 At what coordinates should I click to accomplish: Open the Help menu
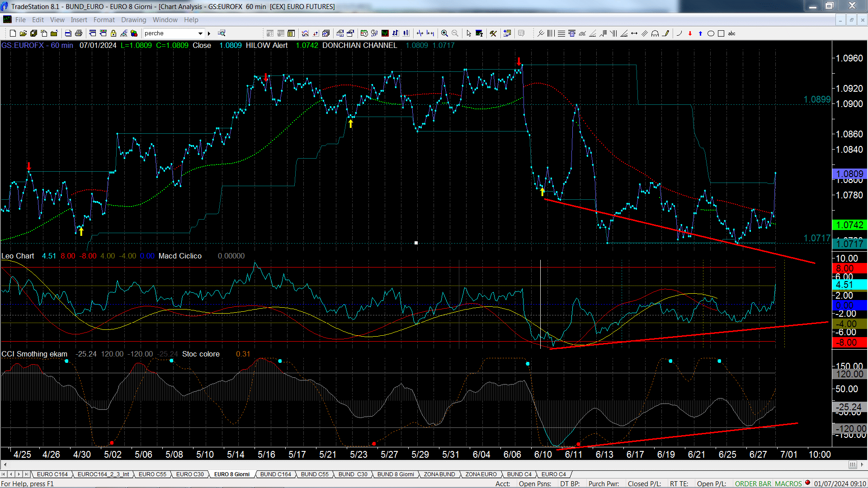coord(191,20)
